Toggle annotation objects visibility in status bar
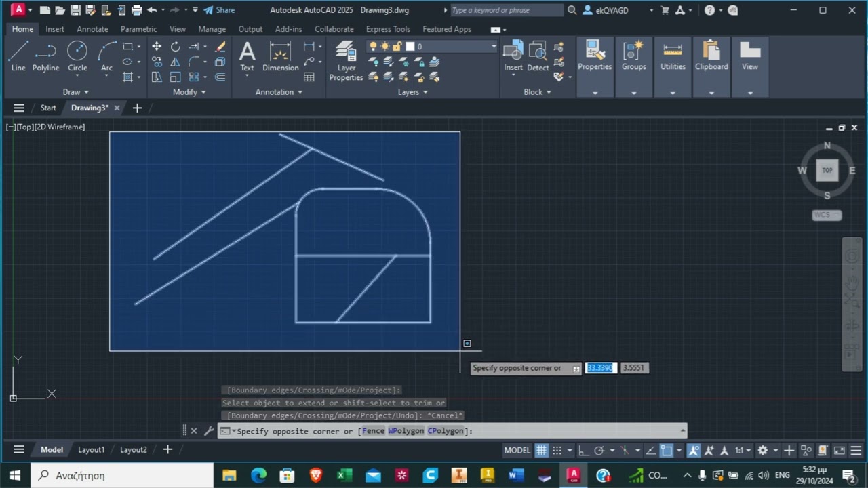 [x=694, y=450]
